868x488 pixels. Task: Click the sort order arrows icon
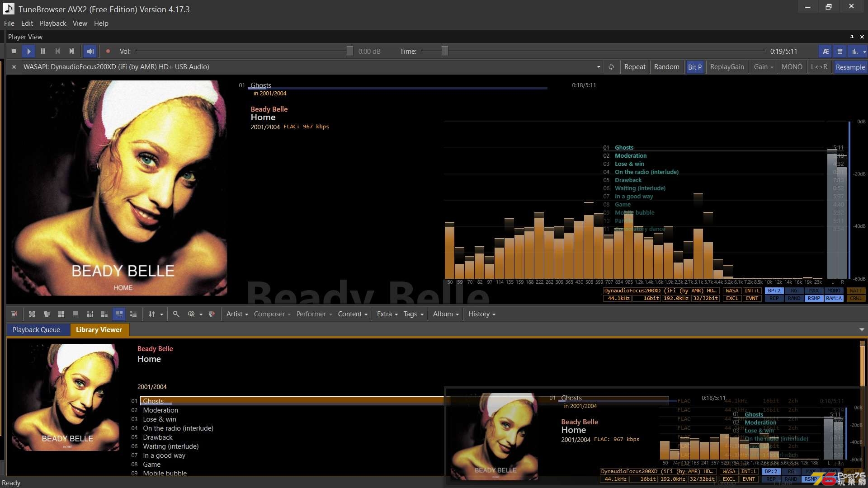(x=152, y=314)
